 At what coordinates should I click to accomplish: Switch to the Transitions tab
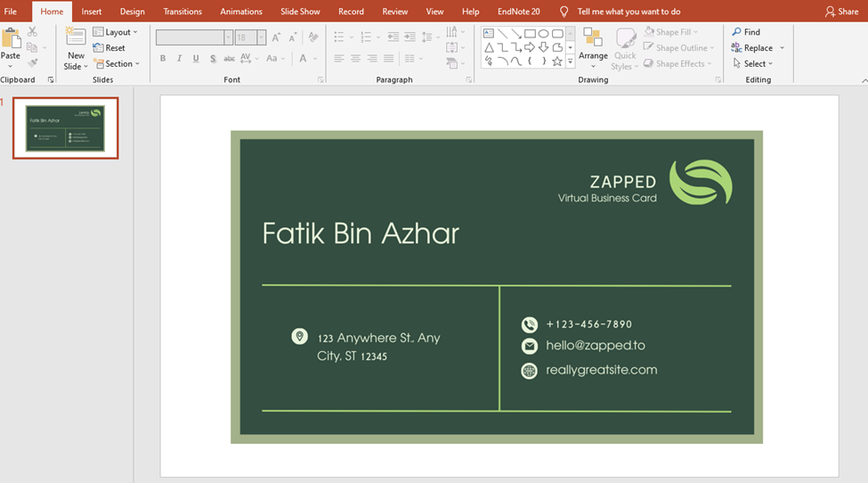coord(183,11)
